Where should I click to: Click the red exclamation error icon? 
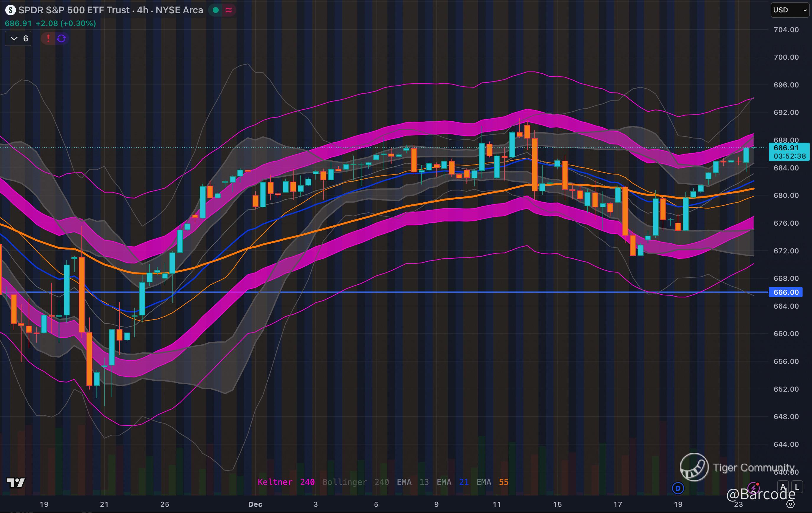48,38
